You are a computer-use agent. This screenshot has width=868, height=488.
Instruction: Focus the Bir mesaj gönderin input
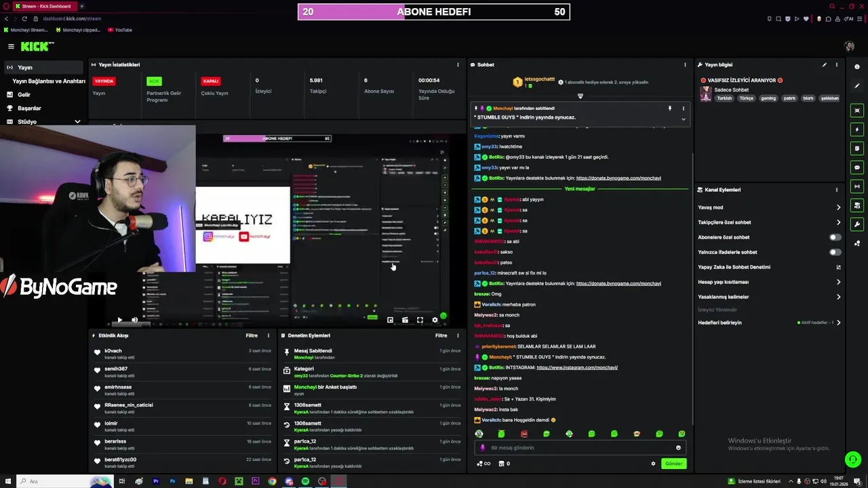pos(580,447)
